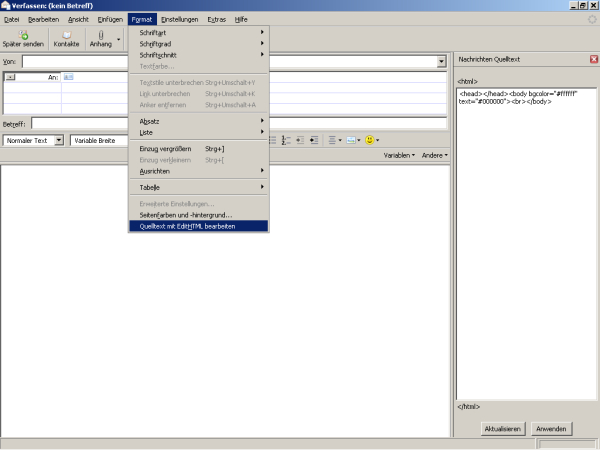Open the An recipient type dropdown
The width and height of the screenshot is (600, 450).
10,77
